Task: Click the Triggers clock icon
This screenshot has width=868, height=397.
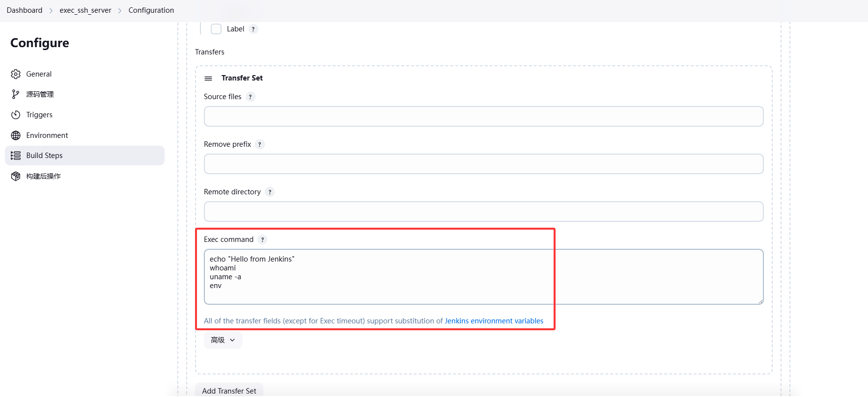Action: pos(16,115)
